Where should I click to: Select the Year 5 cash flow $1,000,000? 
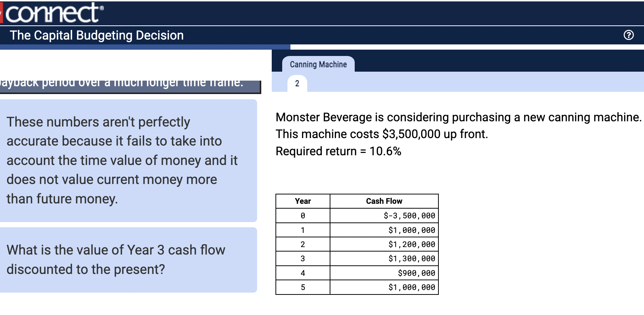tap(384, 287)
